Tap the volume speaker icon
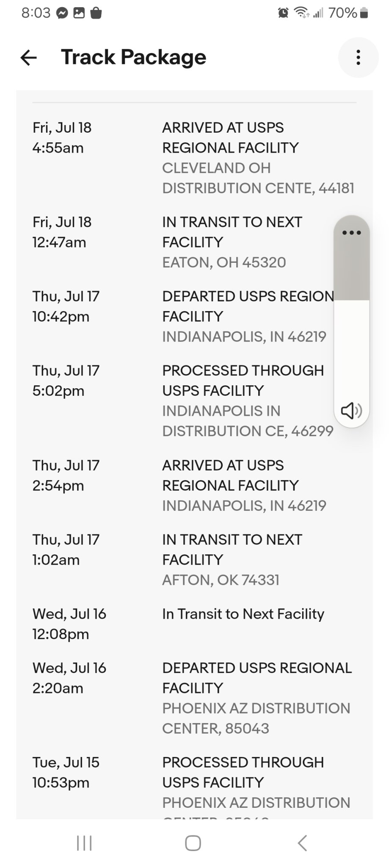The image size is (389, 868). (x=351, y=410)
